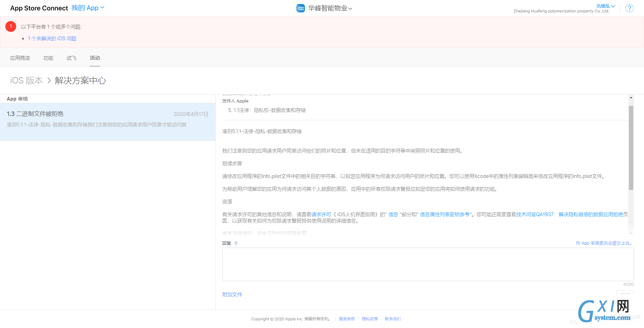Click the 后续步骤 heading text
The image size is (644, 328).
[232, 163]
